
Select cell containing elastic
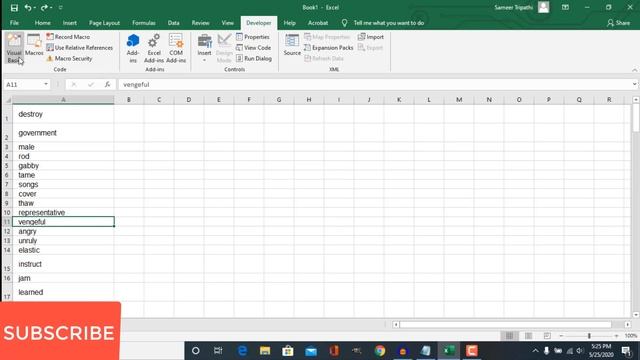point(63,250)
